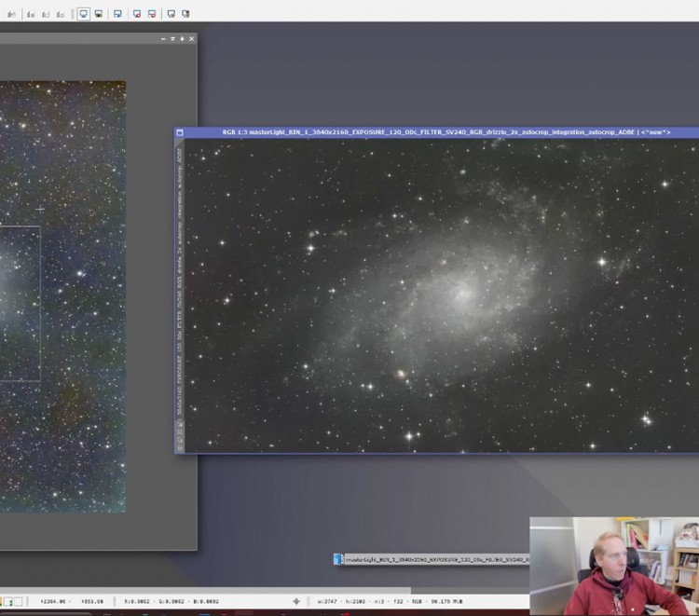Click the middle icon of the three-icon toolbar group
Screen dimensions: 699x616
[46, 14]
